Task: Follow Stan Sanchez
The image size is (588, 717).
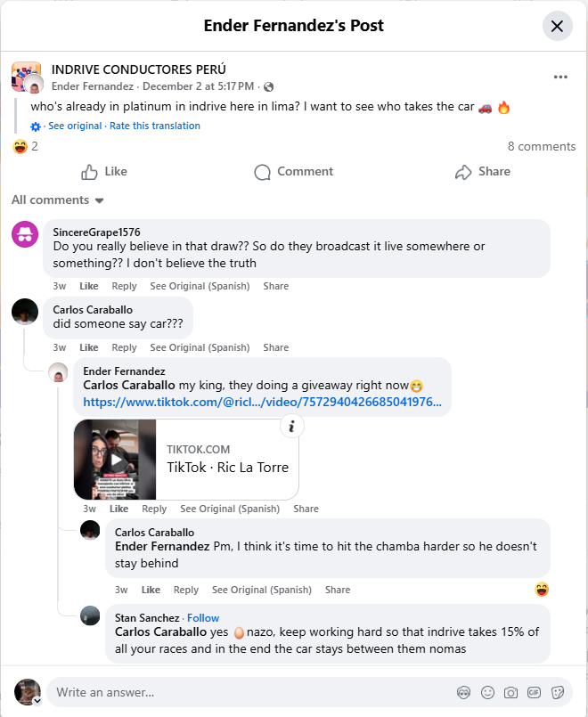Action: (203, 617)
